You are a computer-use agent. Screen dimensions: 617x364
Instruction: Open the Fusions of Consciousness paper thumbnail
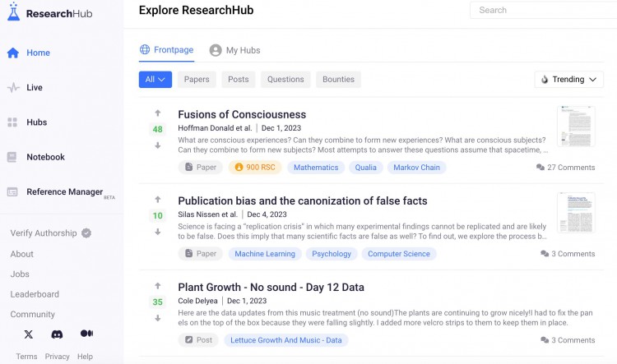coord(576,127)
